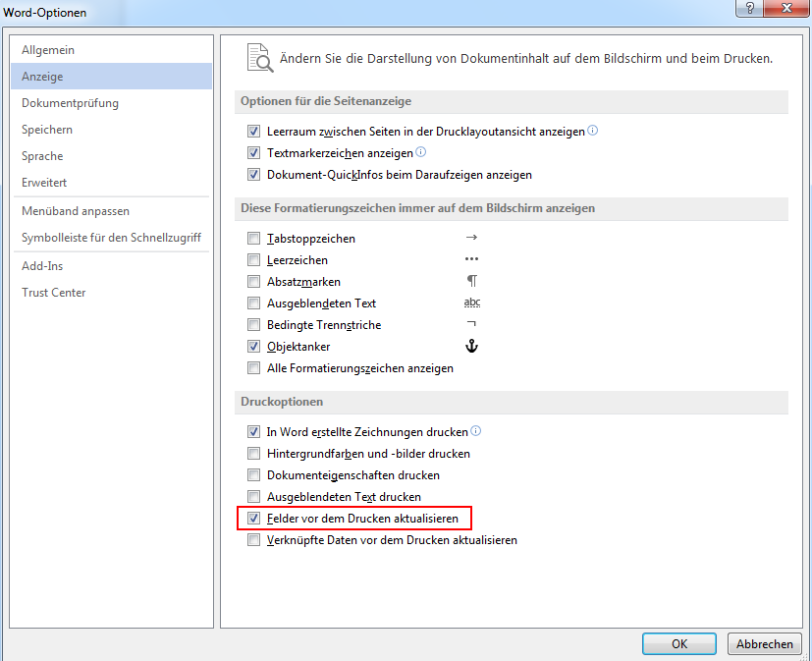Enable Bedingte Trennstriche checkbox
This screenshot has width=812, height=661.
tap(253, 325)
